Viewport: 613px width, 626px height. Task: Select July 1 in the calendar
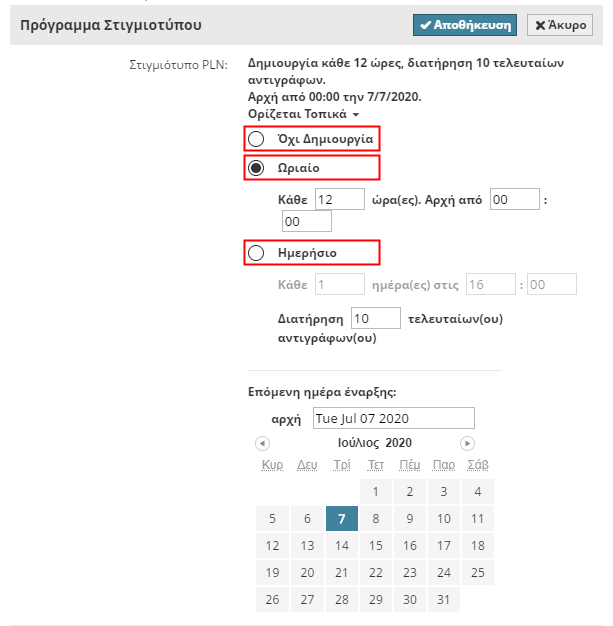376,492
